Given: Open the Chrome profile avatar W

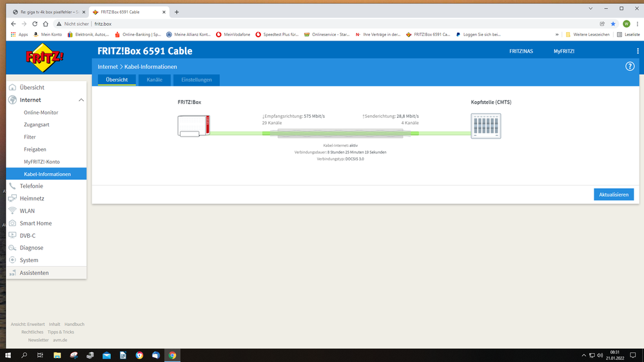Looking at the screenshot, I should pyautogui.click(x=627, y=24).
